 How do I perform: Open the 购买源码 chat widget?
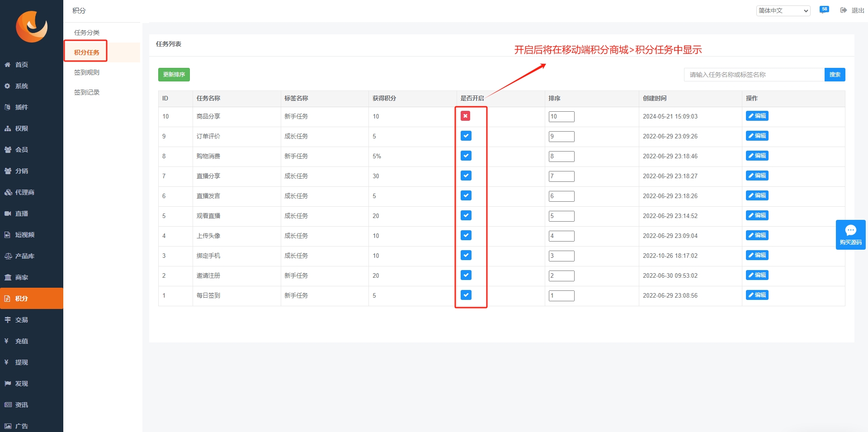850,235
